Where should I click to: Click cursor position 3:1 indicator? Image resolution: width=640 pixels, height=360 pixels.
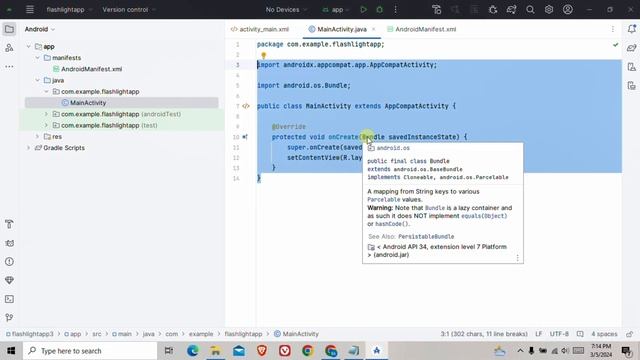[484, 334]
